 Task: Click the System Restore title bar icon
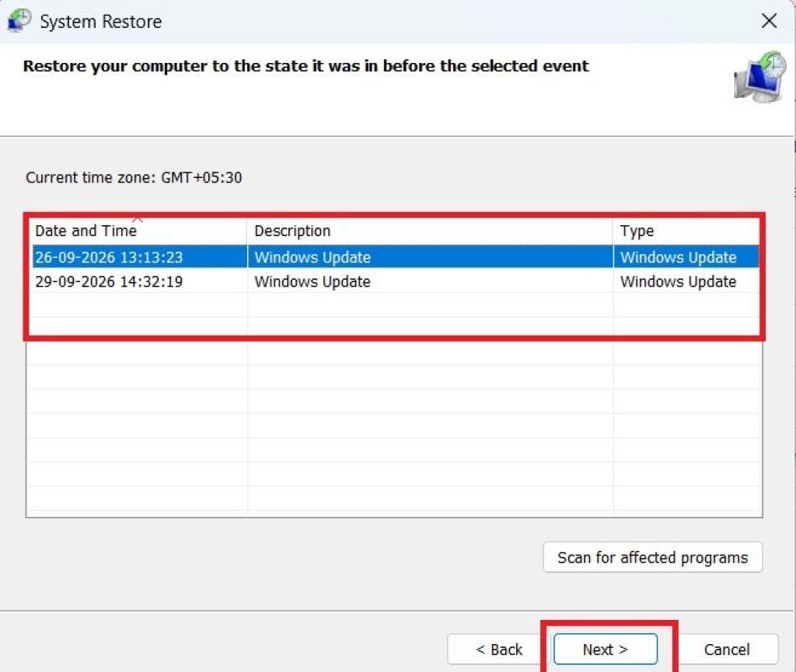pyautogui.click(x=19, y=21)
